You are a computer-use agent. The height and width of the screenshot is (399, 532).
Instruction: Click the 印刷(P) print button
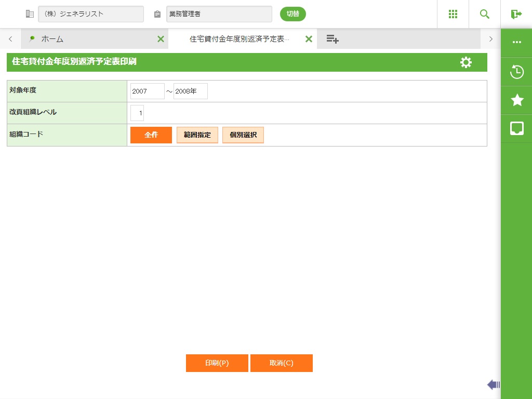click(217, 363)
